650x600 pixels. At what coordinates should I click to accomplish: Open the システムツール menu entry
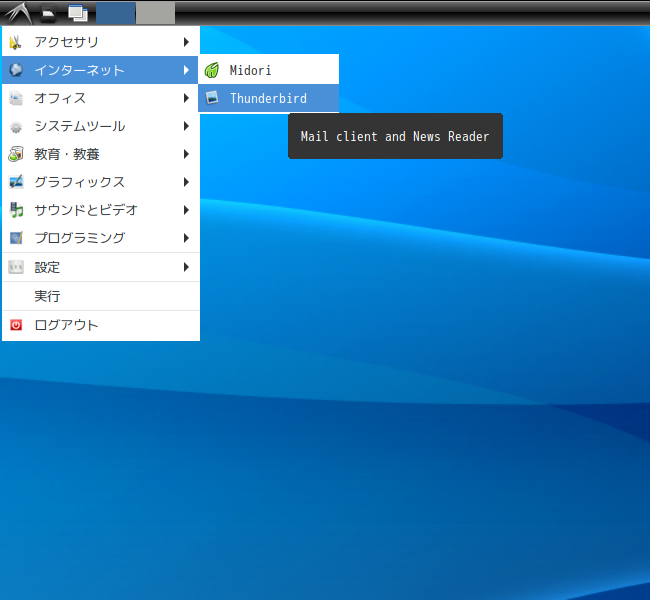tap(101, 126)
